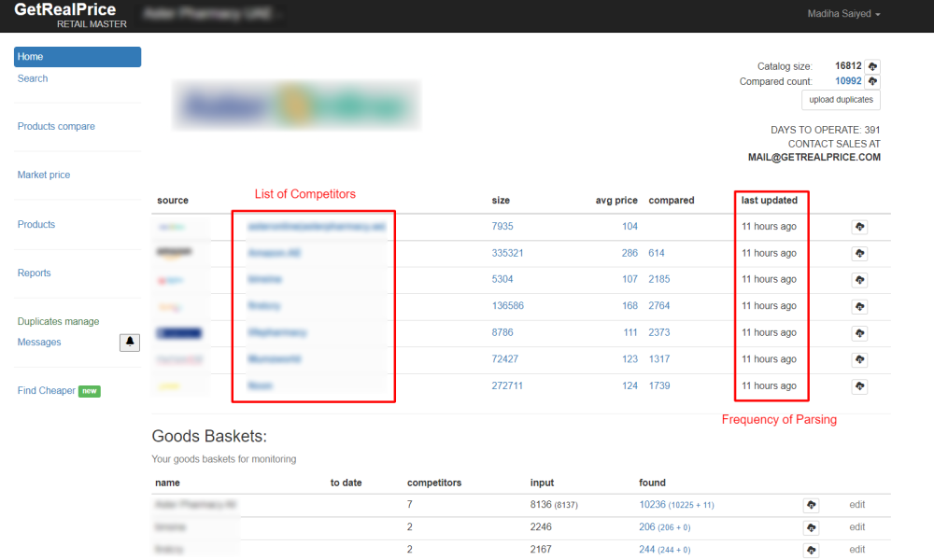934x560 pixels.
Task: Open the Madiha Saiyed user dropdown
Action: (843, 14)
